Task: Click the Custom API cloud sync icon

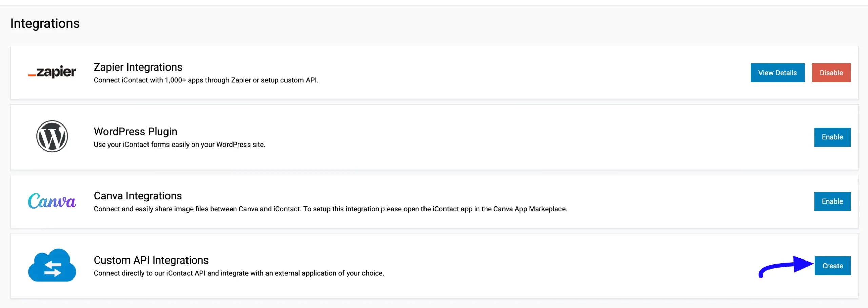Action: [x=52, y=265]
